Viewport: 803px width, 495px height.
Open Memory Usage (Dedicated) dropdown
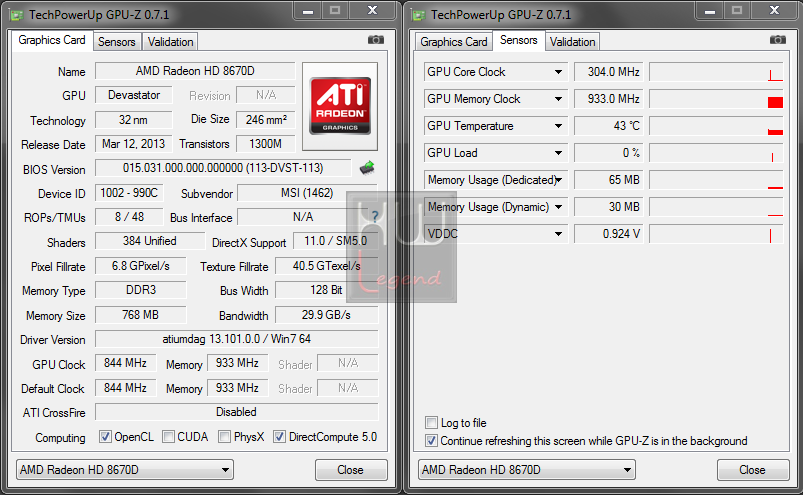559,180
